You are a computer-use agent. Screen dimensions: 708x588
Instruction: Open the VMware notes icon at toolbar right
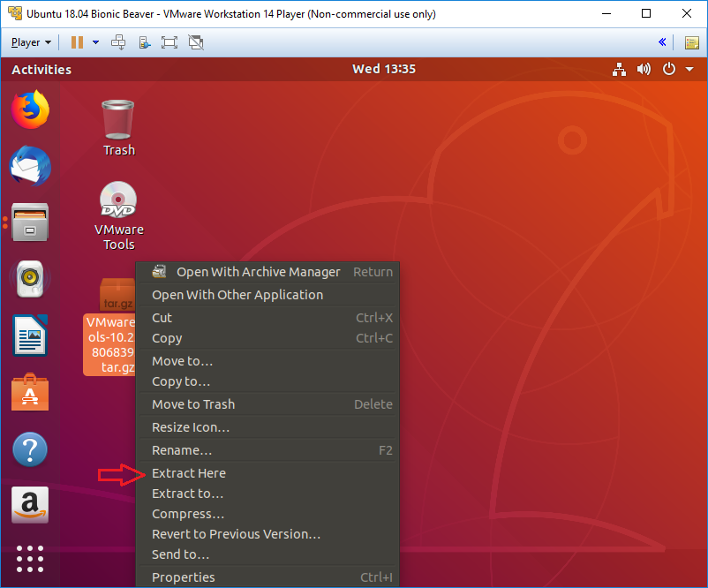coord(692,43)
